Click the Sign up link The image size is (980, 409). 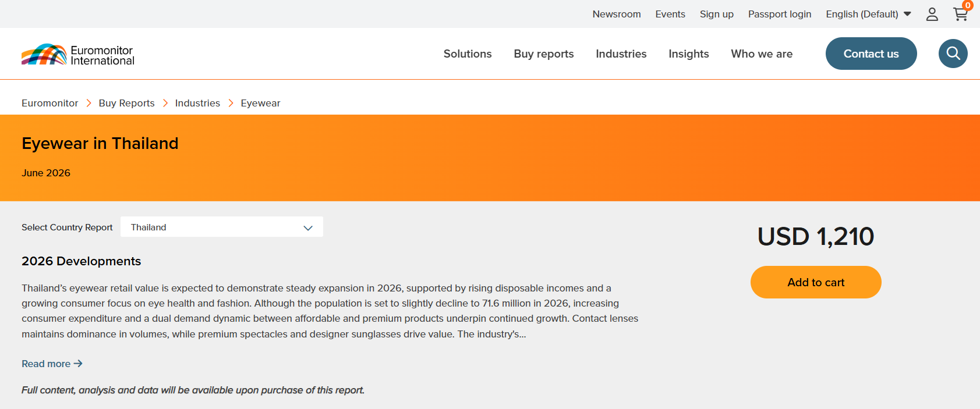point(717,14)
